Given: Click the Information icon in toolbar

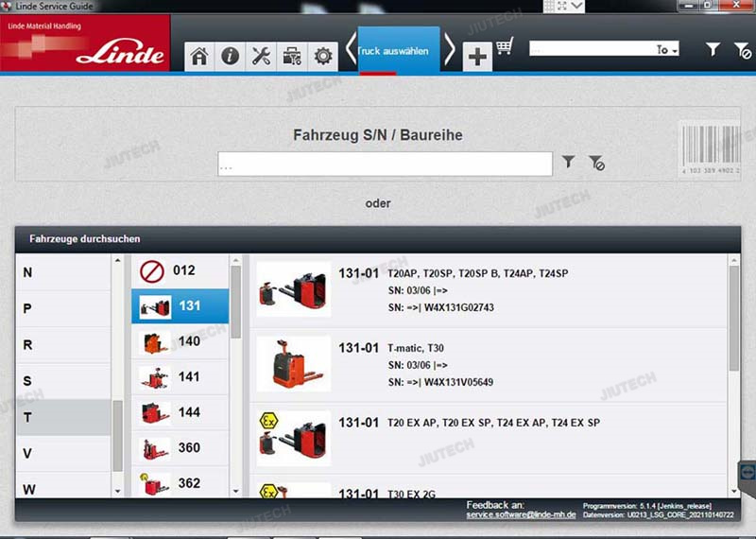Looking at the screenshot, I should [x=230, y=56].
